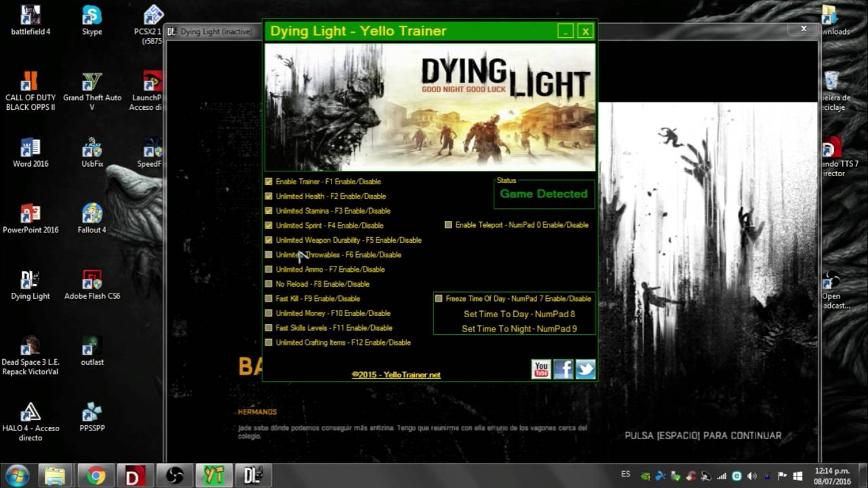The height and width of the screenshot is (488, 868).
Task: Close the Dying Light inactive game window
Action: click(x=804, y=29)
